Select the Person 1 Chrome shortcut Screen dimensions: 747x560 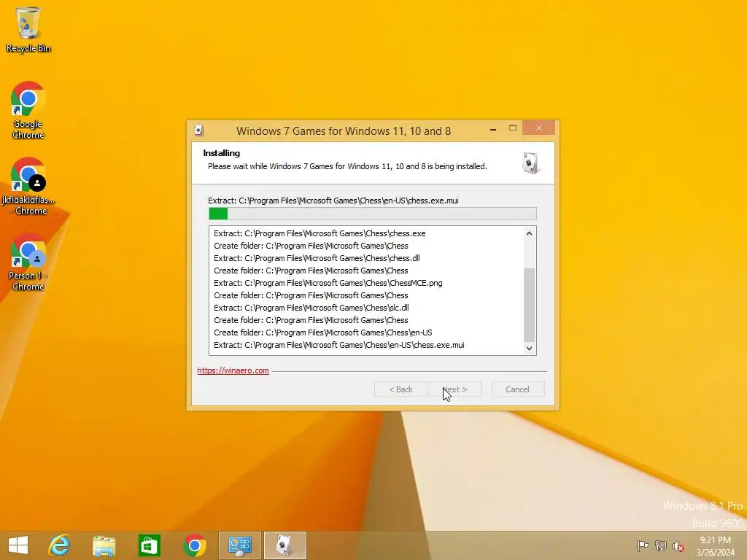28,262
